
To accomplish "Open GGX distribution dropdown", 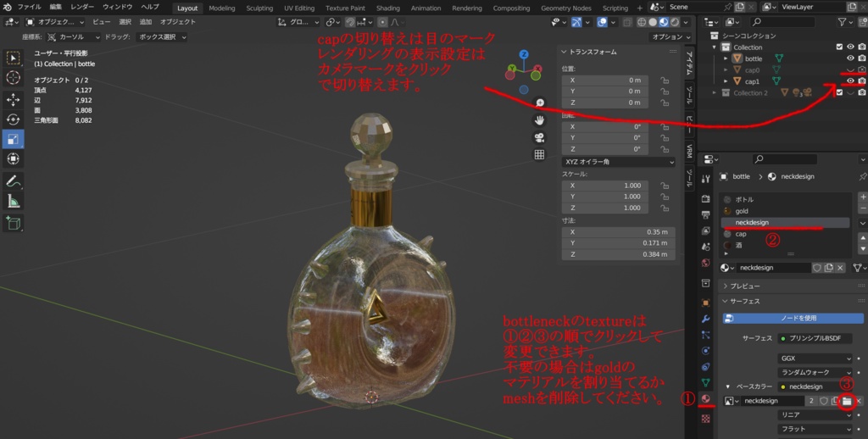I will [x=815, y=358].
